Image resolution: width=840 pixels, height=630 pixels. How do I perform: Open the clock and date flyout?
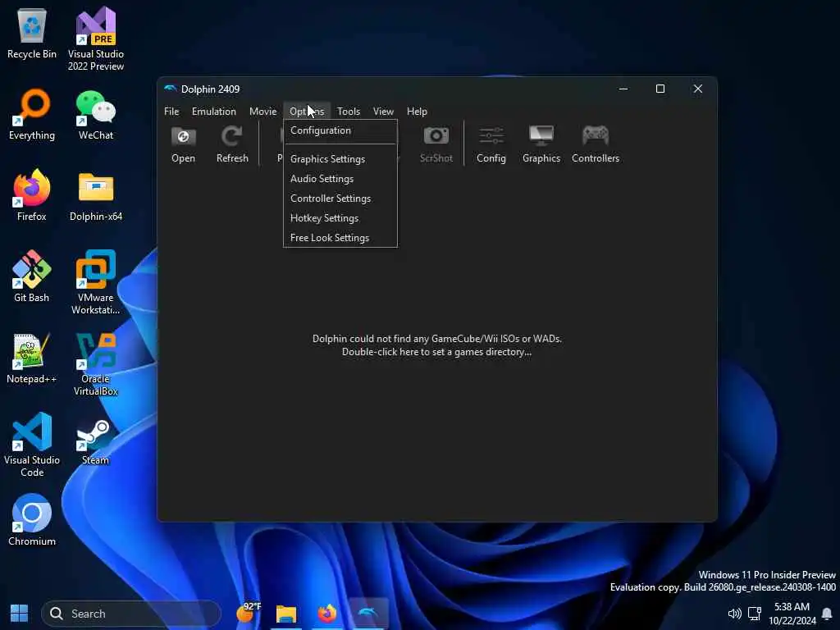[792, 614]
